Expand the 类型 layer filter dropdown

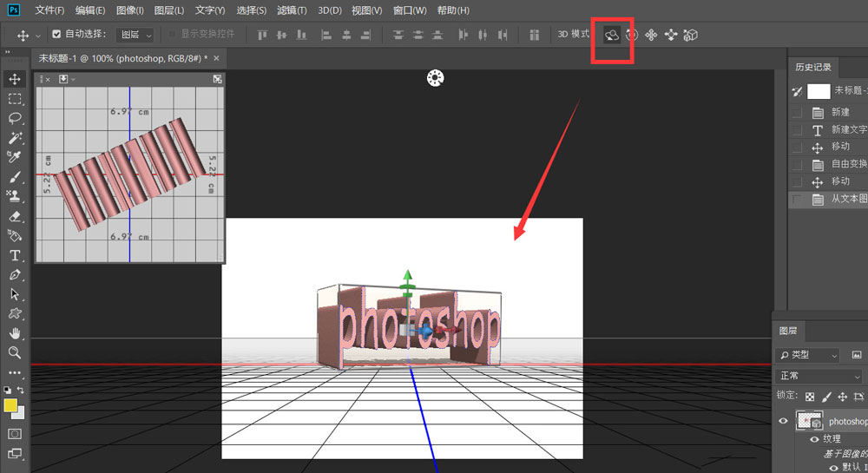(808, 355)
